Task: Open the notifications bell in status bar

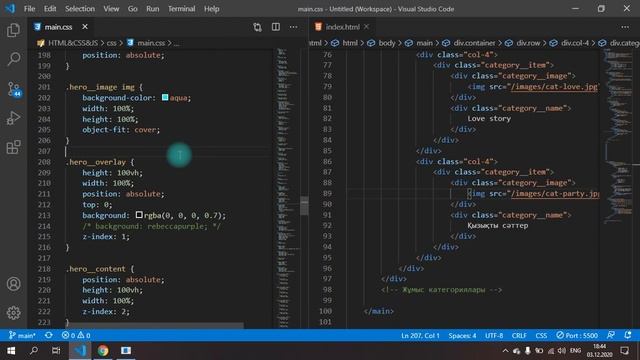Action: 628,335
